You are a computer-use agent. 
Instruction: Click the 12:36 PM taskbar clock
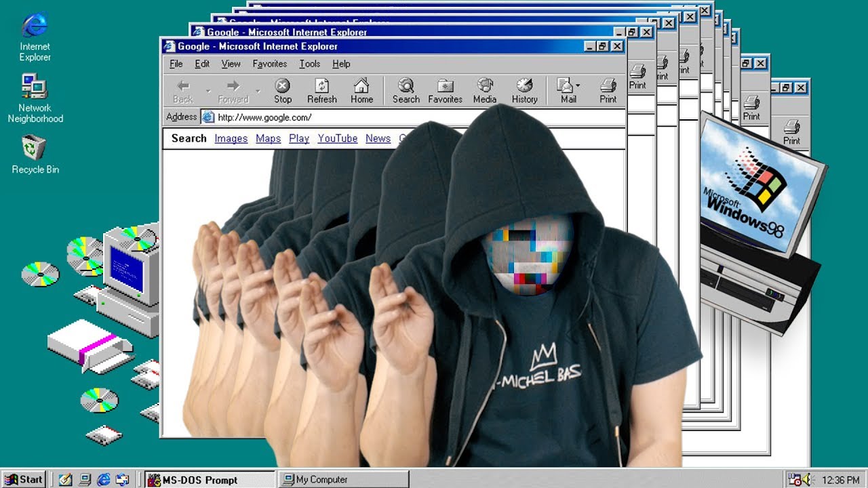(x=841, y=480)
